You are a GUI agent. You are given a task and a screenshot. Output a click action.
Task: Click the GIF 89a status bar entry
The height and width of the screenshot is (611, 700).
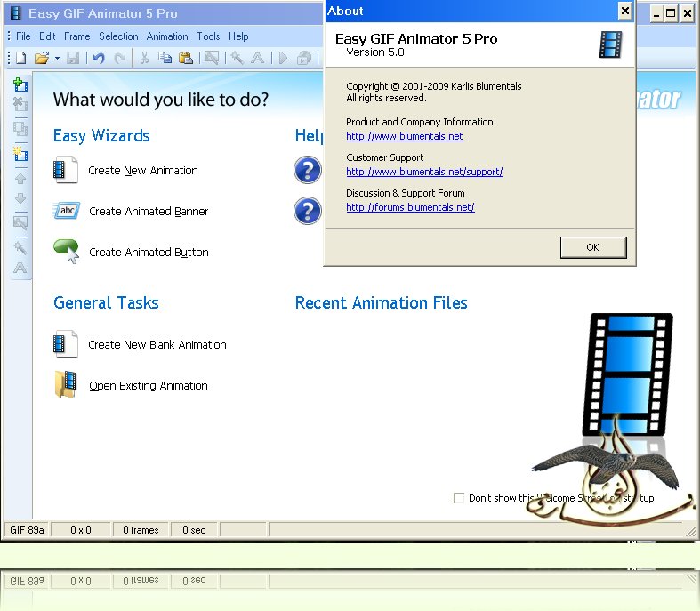click(x=27, y=530)
